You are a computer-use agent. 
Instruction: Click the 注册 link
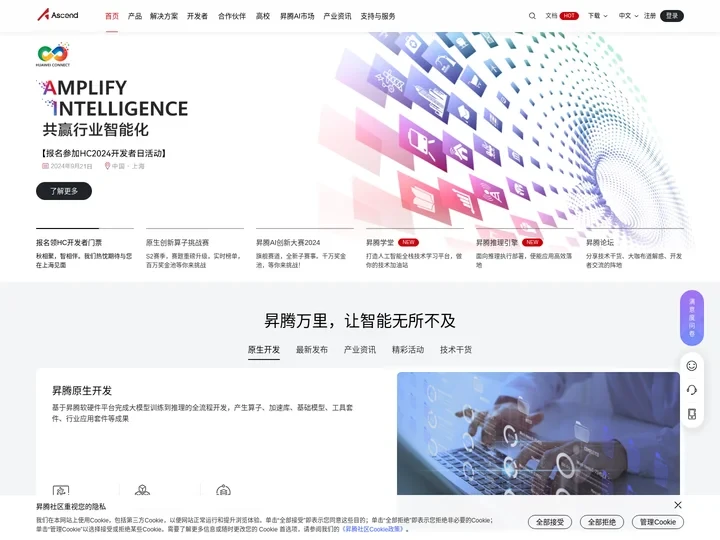pyautogui.click(x=650, y=16)
